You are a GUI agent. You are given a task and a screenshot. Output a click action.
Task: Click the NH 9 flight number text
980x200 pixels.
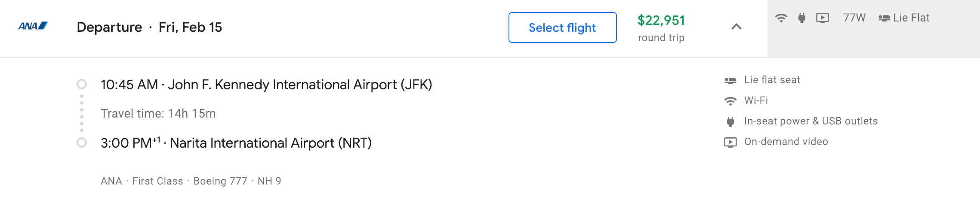coord(269,181)
